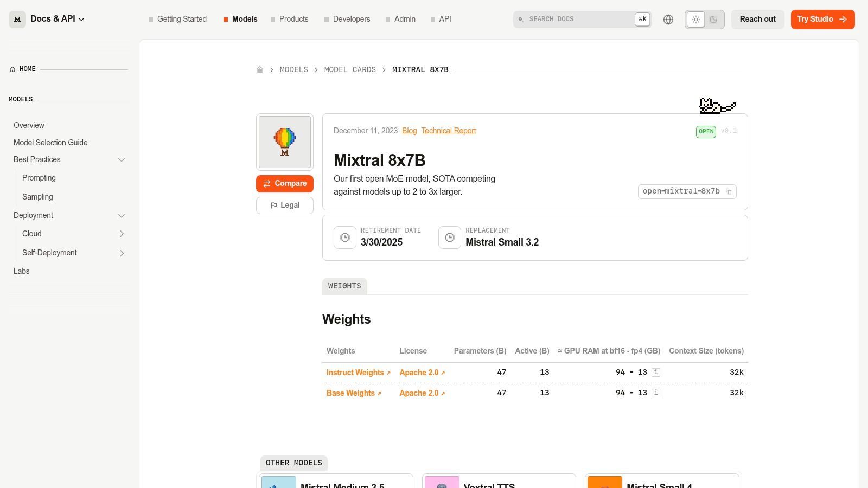Open the Voxtral TTS card
This screenshot has height=488, width=868.
pyautogui.click(x=499, y=481)
